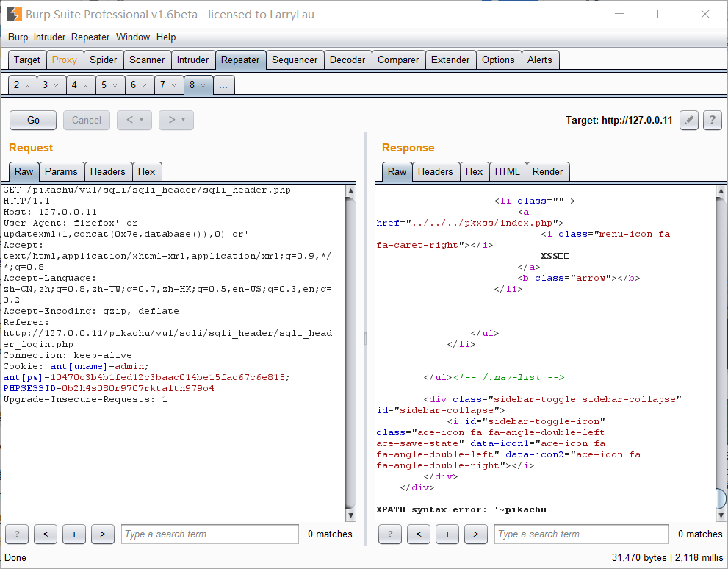Click response search next match button
728x569 pixels.
click(476, 534)
